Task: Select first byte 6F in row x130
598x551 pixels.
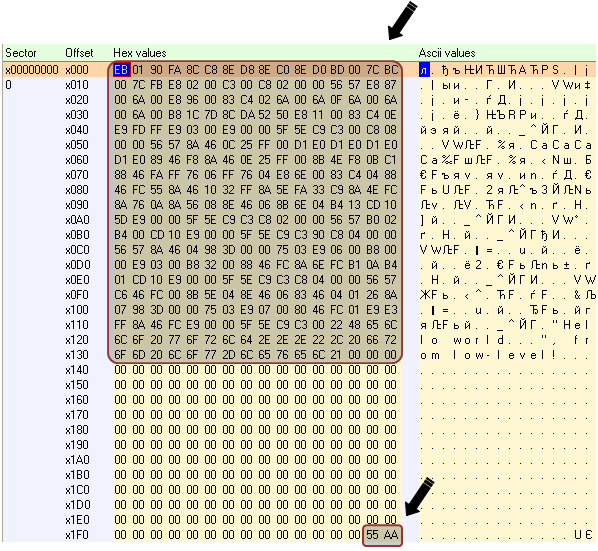Action: point(121,355)
